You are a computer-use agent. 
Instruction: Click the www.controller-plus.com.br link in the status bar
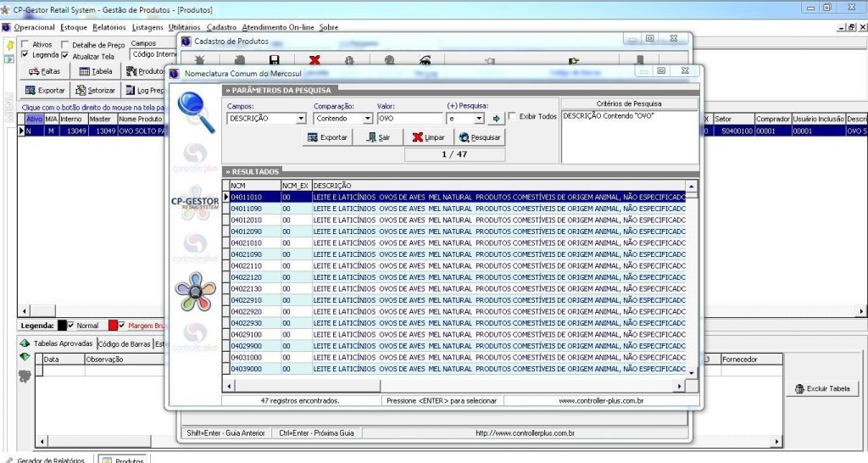[x=601, y=400]
